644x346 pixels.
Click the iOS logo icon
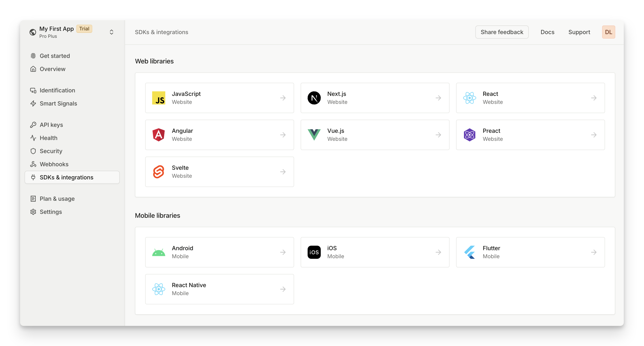(314, 252)
